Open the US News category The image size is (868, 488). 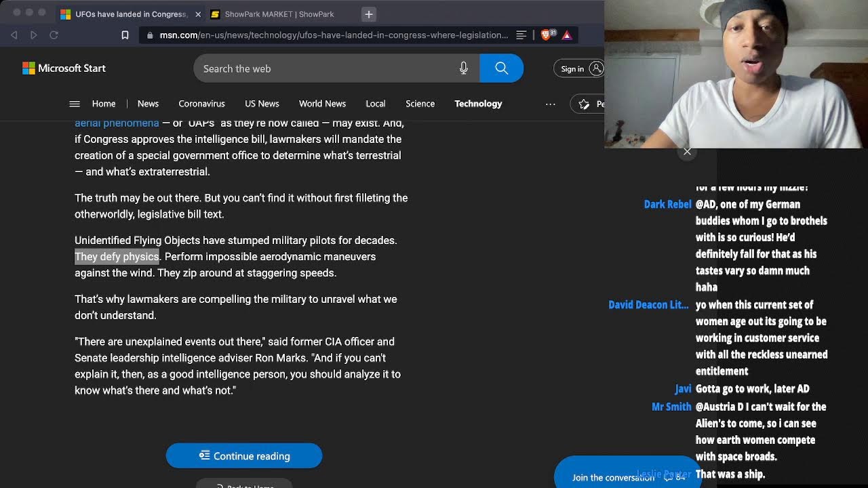click(262, 104)
